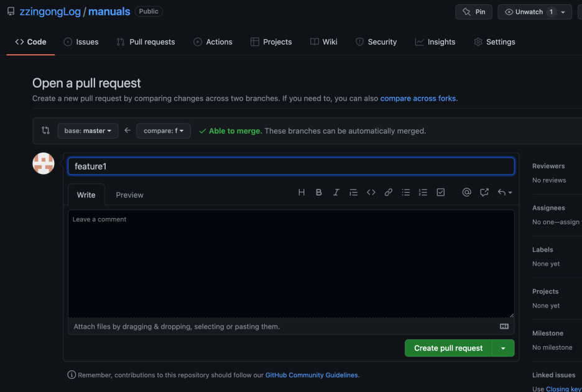Open the Insights tab
This screenshot has width=582, height=392.
[x=435, y=42]
